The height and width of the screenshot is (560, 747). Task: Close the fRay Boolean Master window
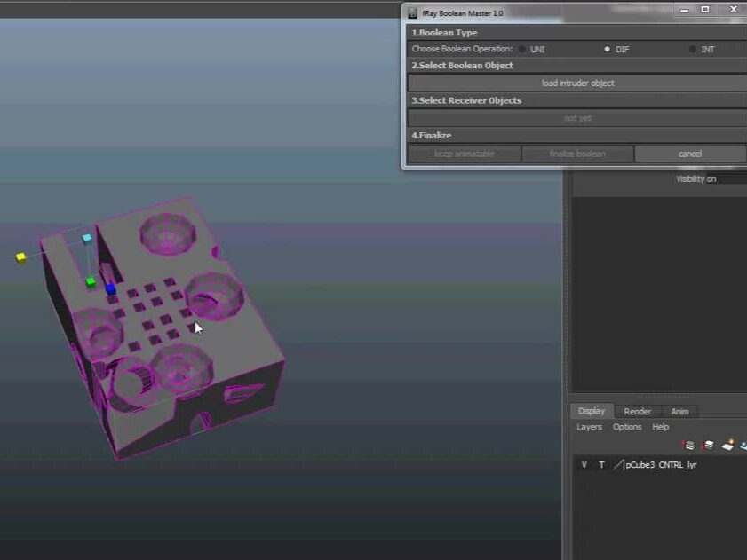[x=733, y=10]
